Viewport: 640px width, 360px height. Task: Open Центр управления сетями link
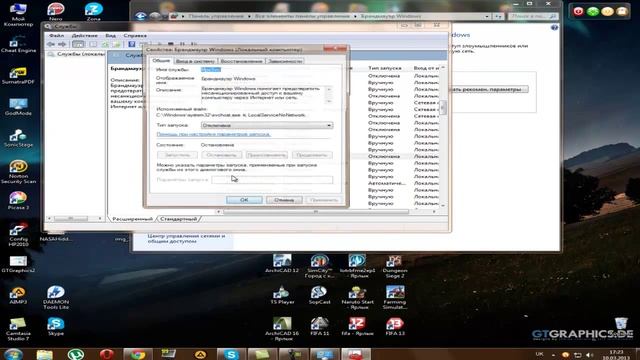tap(186, 238)
